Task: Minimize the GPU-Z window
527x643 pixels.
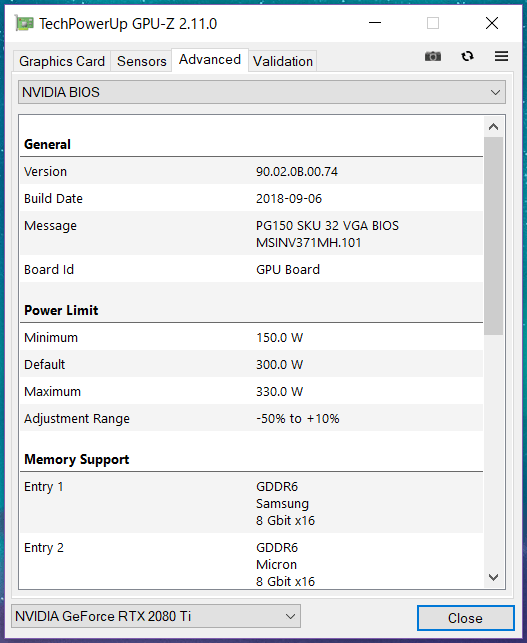Action: [375, 23]
